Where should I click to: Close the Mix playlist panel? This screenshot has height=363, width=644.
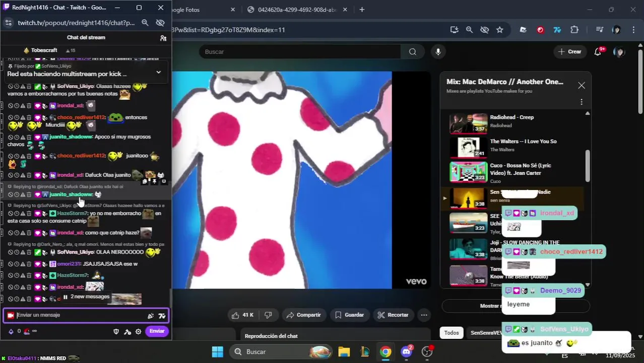click(581, 85)
